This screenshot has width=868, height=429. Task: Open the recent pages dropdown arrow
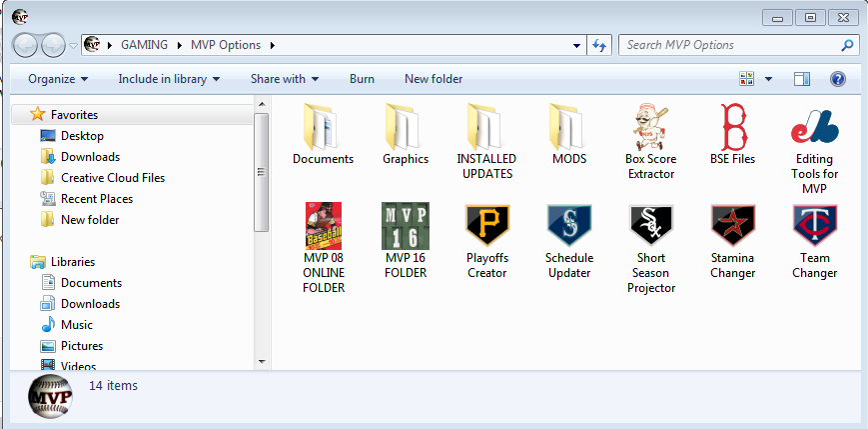pos(74,45)
